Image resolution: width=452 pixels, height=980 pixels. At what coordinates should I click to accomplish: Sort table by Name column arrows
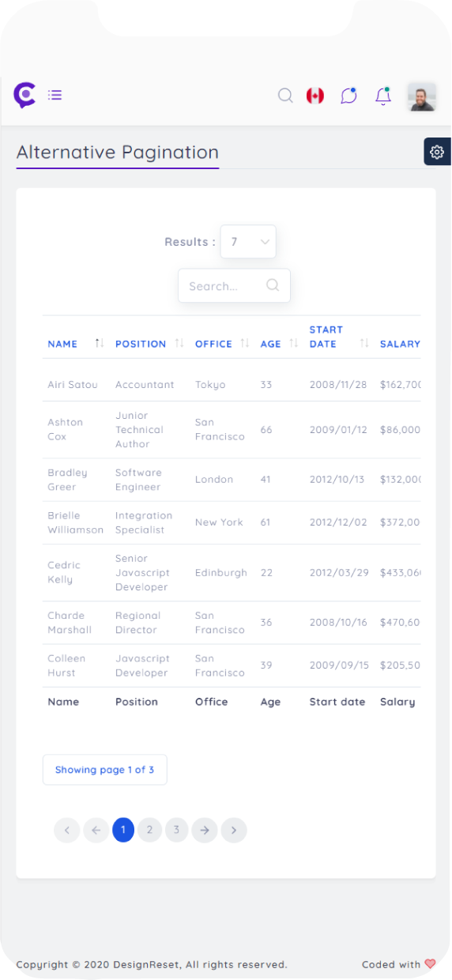tap(99, 343)
